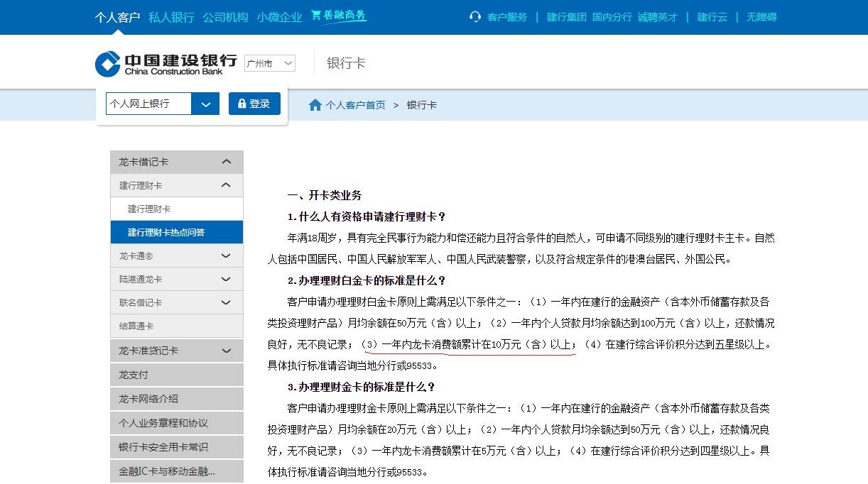Open 金融IC卡与移动金融 sidebar menu

coord(177,471)
